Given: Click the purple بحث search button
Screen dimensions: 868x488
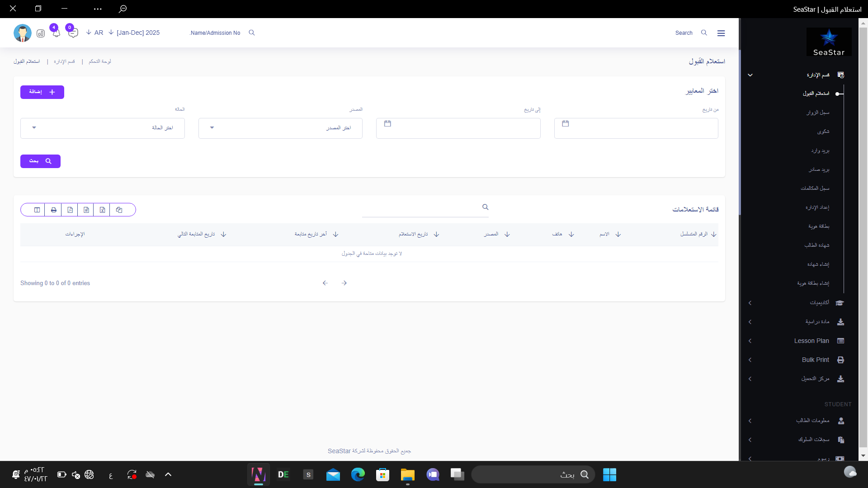Looking at the screenshot, I should pos(40,161).
